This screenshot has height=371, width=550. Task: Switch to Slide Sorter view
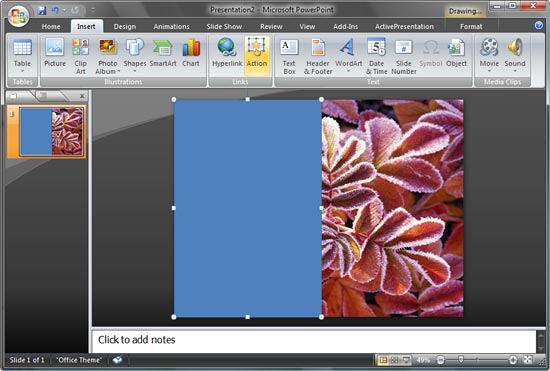pyautogui.click(x=395, y=360)
